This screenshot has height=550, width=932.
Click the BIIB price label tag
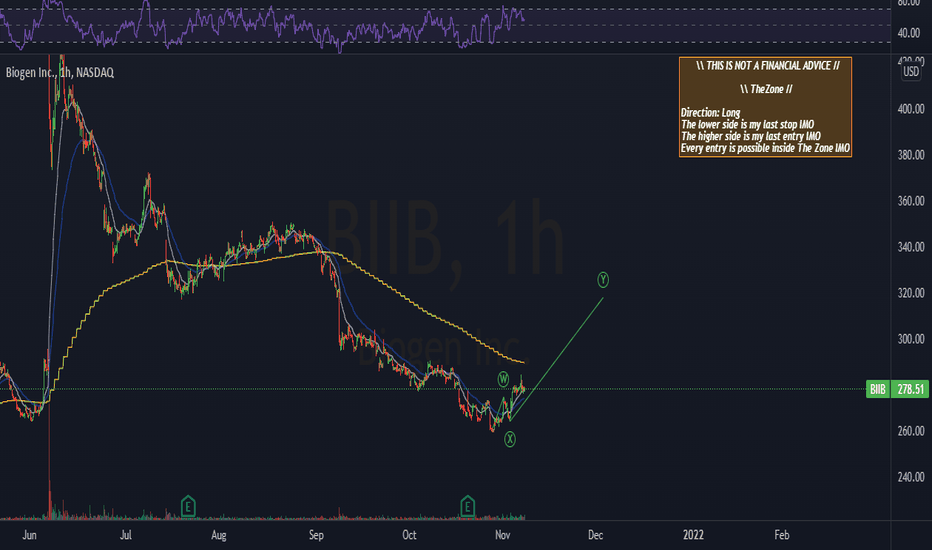coord(877,389)
